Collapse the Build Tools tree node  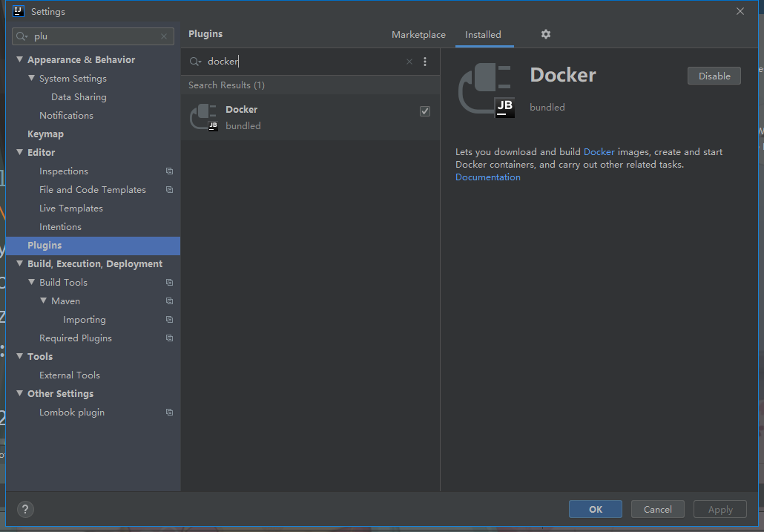tap(30, 282)
